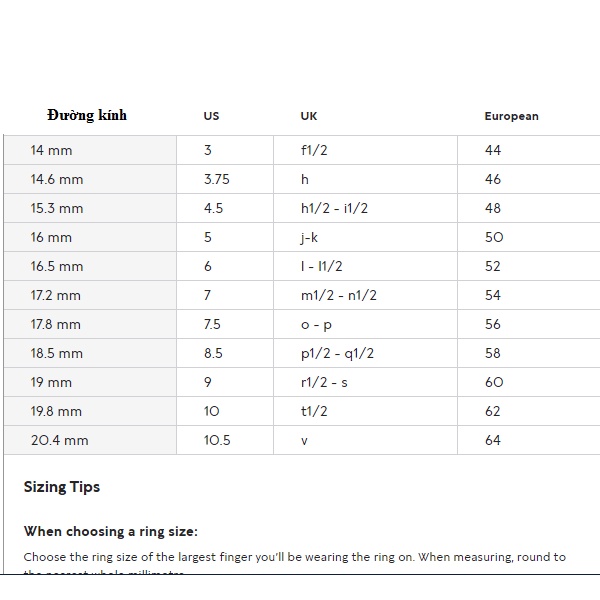Click the 'When choosing a ring size:' subheading
The image size is (600, 600).
(x=110, y=531)
